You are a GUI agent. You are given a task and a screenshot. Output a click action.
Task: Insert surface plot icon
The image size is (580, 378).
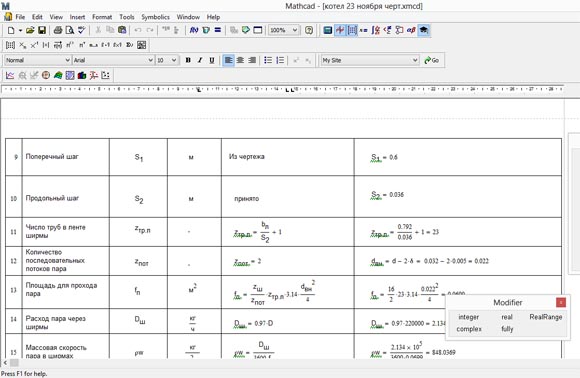(x=58, y=75)
